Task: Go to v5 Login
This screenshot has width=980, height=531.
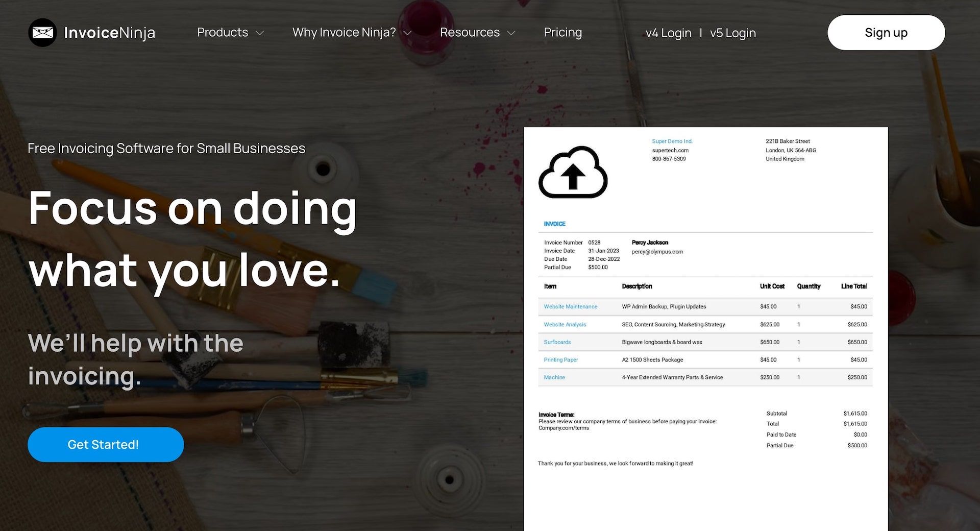Action: (x=732, y=33)
